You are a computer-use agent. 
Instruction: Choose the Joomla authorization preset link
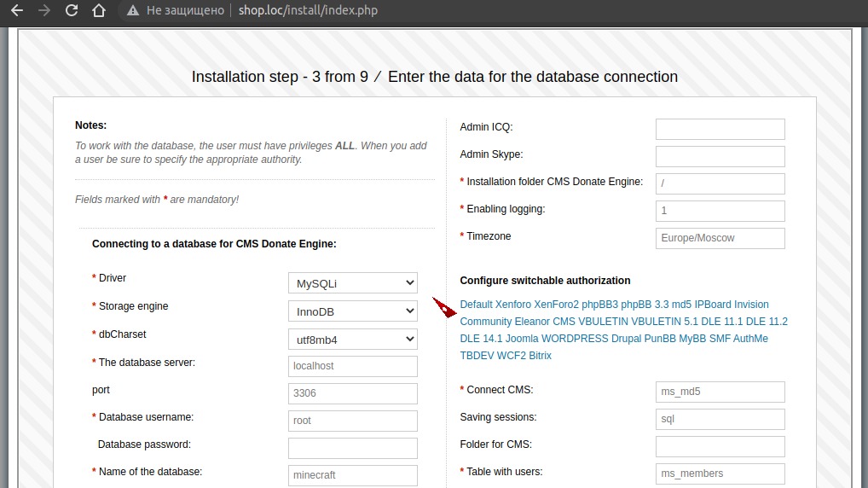point(522,339)
